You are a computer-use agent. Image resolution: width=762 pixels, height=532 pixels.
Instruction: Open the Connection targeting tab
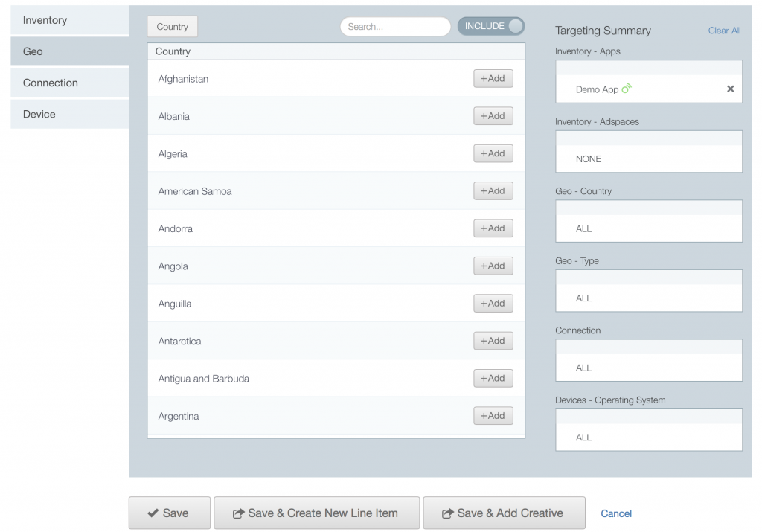point(70,83)
